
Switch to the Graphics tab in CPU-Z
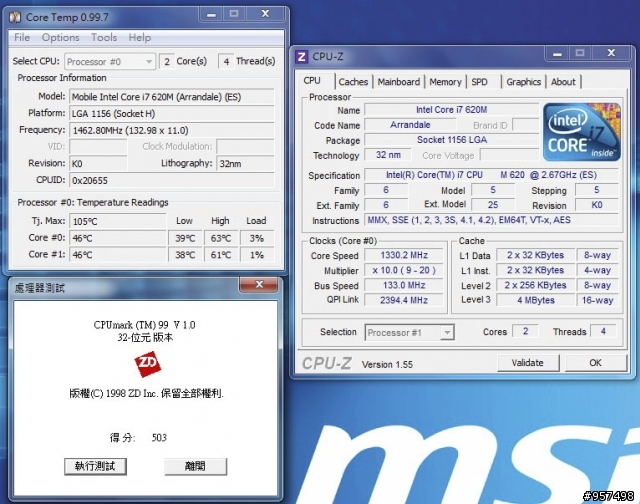click(x=523, y=82)
